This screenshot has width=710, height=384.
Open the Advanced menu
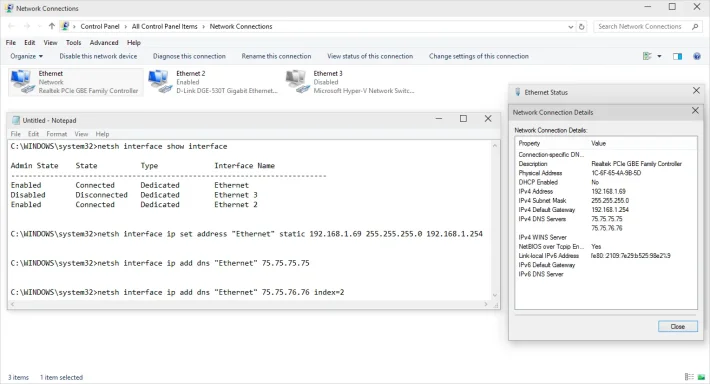click(x=104, y=43)
